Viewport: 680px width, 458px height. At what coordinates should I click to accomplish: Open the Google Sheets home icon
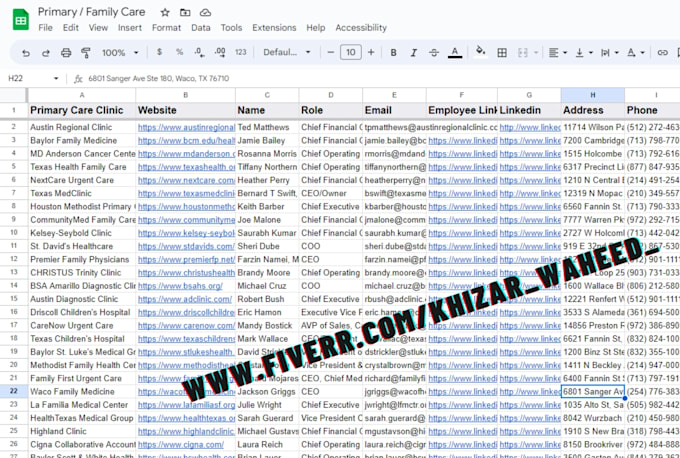click(x=20, y=20)
